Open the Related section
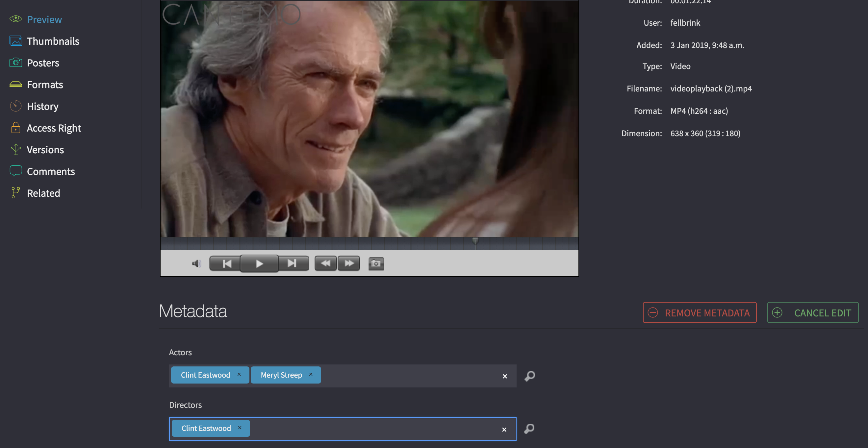The image size is (868, 448). 43,193
